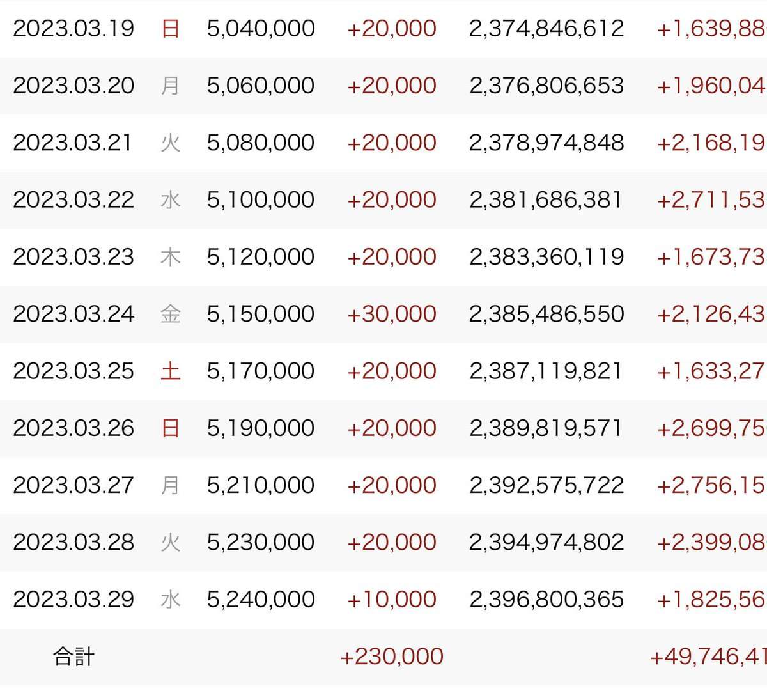Click subscriber count 5,240,000
The image size is (767, 700).
tap(261, 599)
